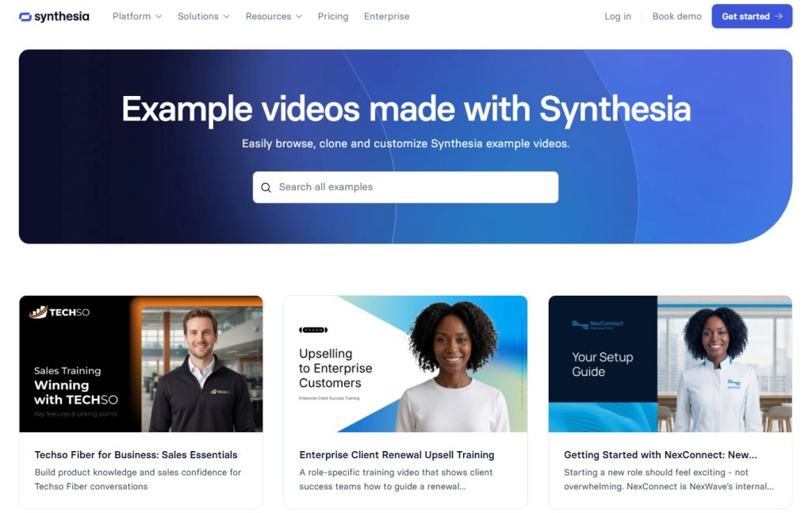Screen dimensions: 812x513
Task: Open the Resources menu
Action: [x=274, y=17]
